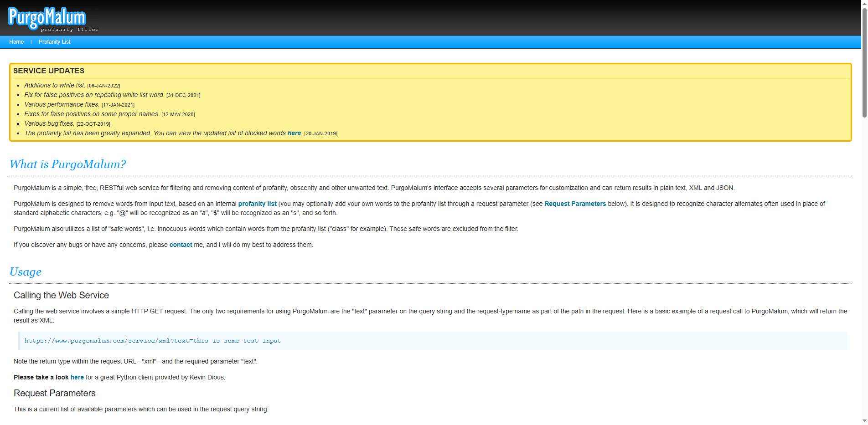This screenshot has width=868, height=425.
Task: Click the profanity filter tagline under logo
Action: click(69, 29)
